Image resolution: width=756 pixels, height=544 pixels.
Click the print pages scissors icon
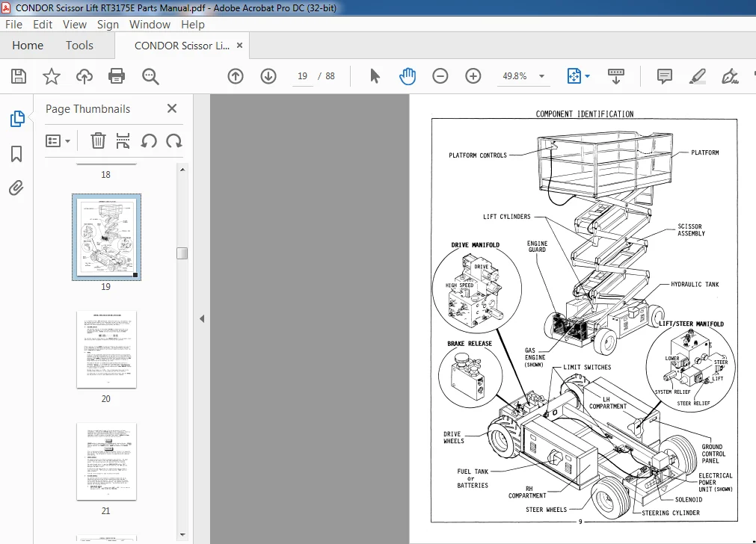(x=123, y=141)
